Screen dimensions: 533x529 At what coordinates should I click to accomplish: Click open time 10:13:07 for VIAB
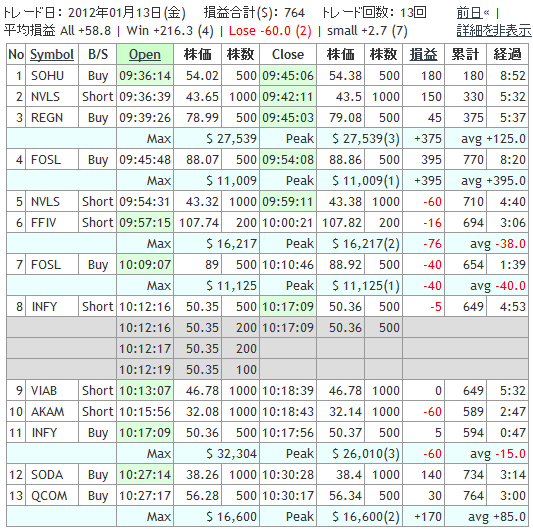tap(145, 391)
